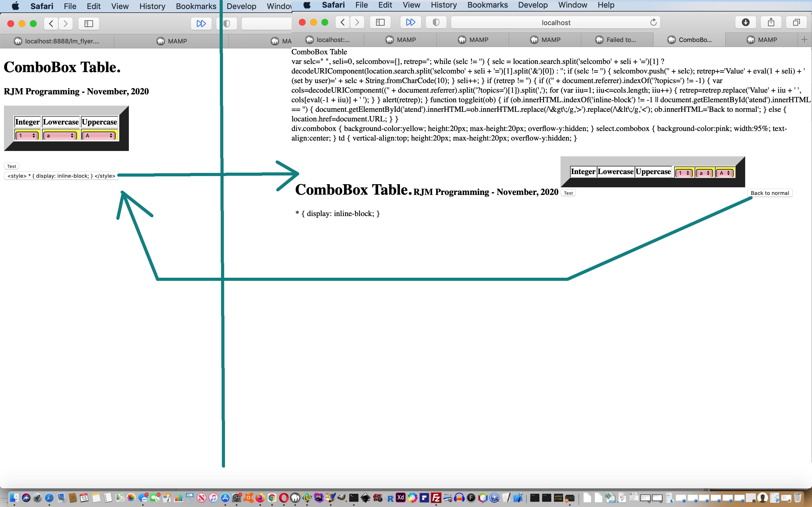The height and width of the screenshot is (507, 812).
Task: Click the Share icon in right browser toolbar
Action: 771,22
